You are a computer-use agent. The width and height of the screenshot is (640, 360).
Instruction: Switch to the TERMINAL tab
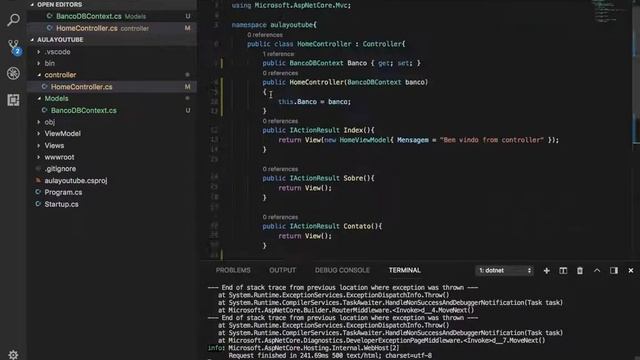tap(404, 270)
